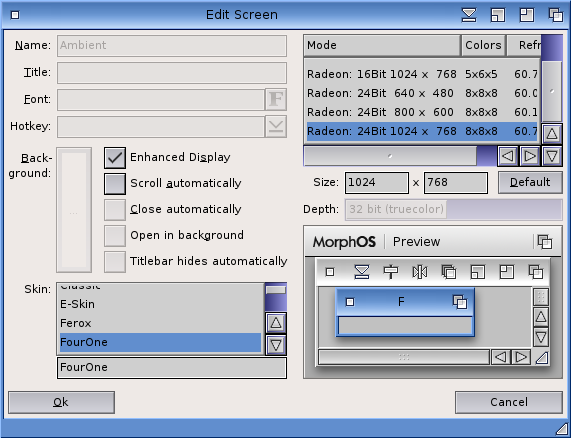Click the horizontal scrollbar under the mode list
571x438 pixels.
pos(390,156)
